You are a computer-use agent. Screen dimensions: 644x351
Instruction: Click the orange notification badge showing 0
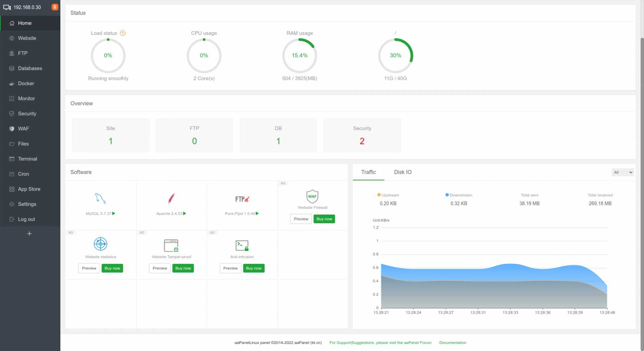click(x=55, y=7)
